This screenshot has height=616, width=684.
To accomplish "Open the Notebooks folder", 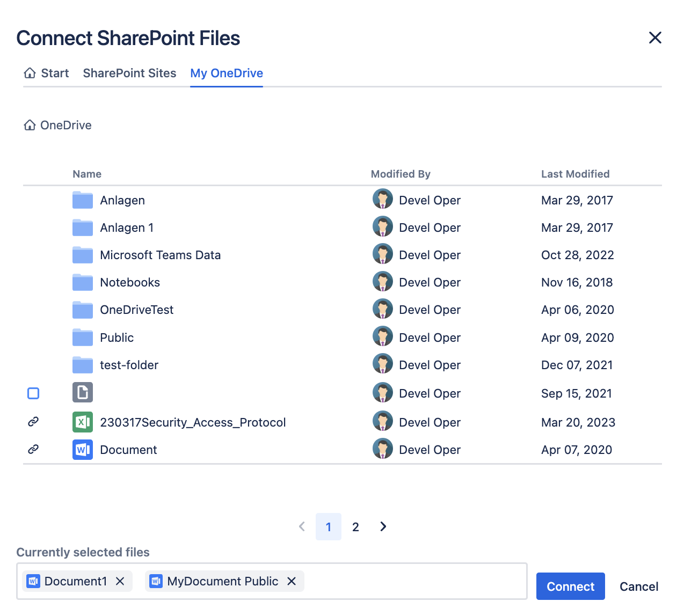I will [x=130, y=282].
